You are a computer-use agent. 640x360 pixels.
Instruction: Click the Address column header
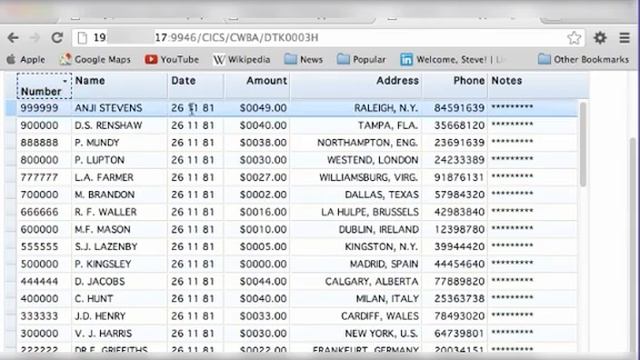pos(356,86)
